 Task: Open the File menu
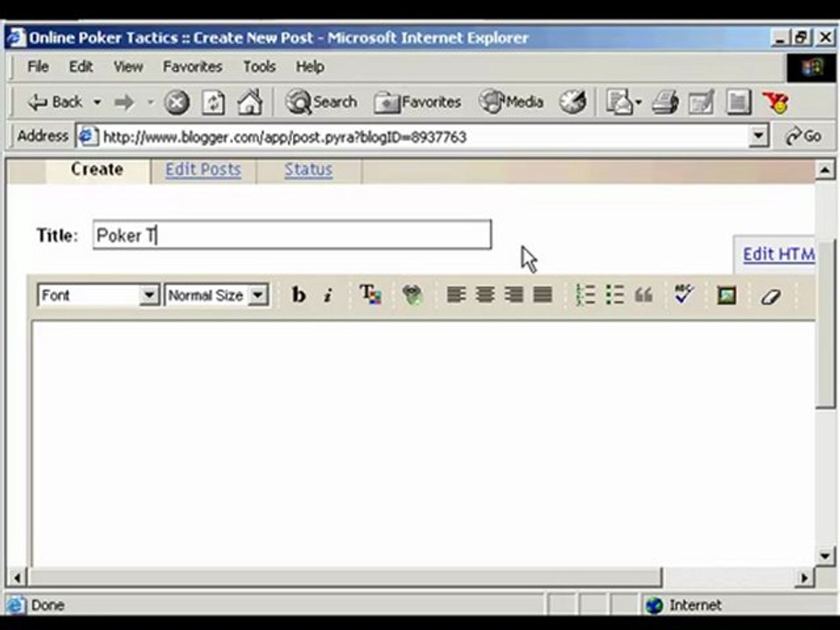pos(38,66)
